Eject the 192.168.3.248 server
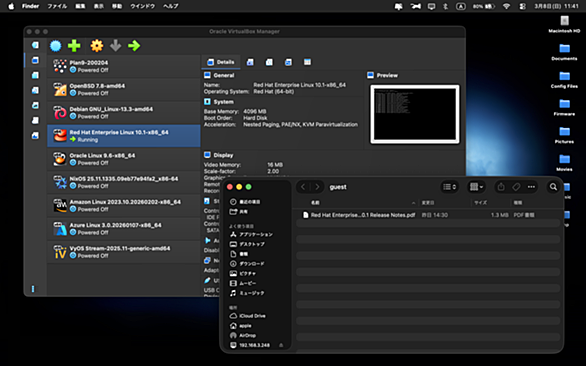586x366 pixels. pos(281,345)
